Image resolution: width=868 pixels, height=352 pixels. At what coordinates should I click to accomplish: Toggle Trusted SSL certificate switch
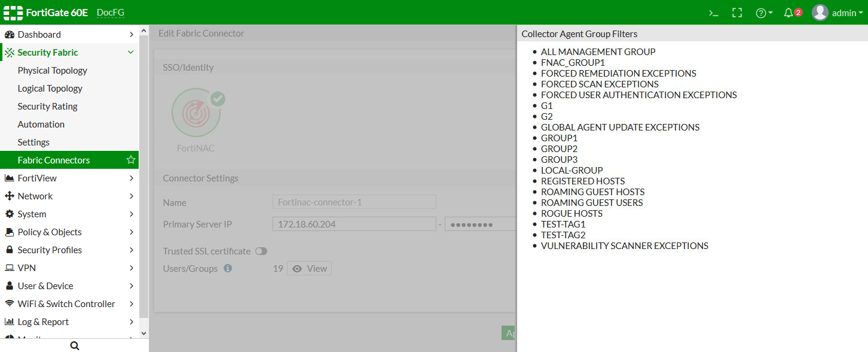[x=261, y=251]
